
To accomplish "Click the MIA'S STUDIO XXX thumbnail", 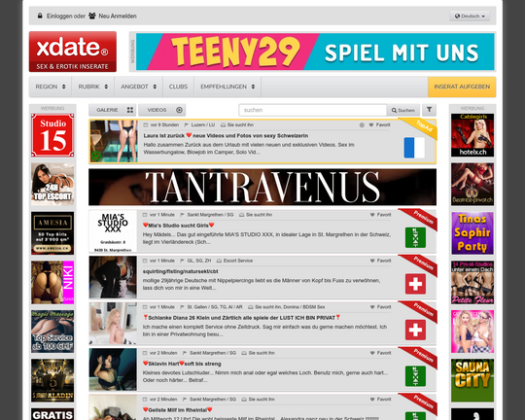I will [x=113, y=231].
